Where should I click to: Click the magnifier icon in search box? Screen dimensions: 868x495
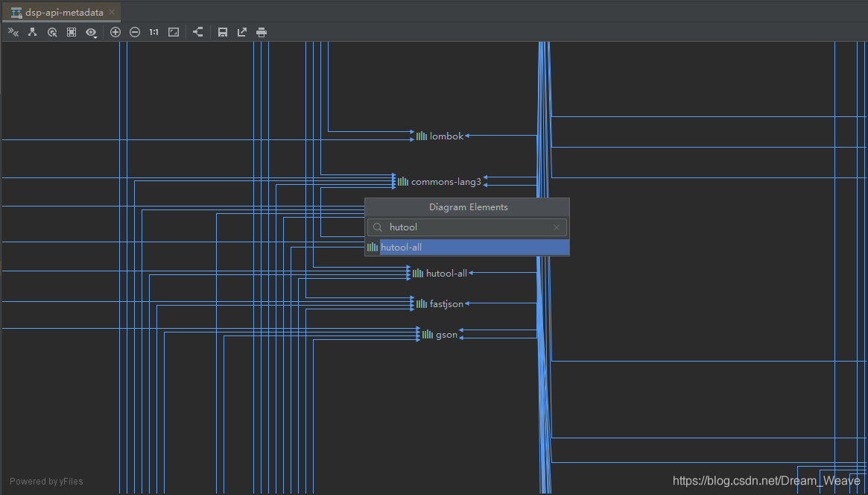click(x=378, y=227)
